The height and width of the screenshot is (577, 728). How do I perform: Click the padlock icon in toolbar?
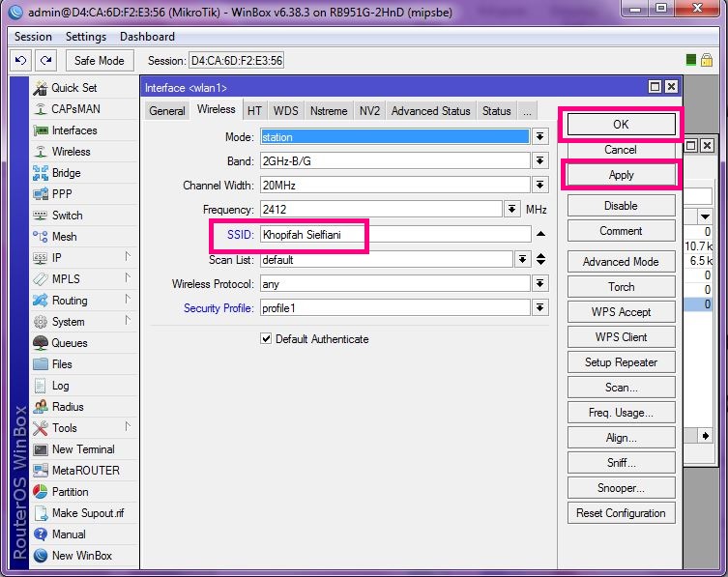click(x=707, y=60)
